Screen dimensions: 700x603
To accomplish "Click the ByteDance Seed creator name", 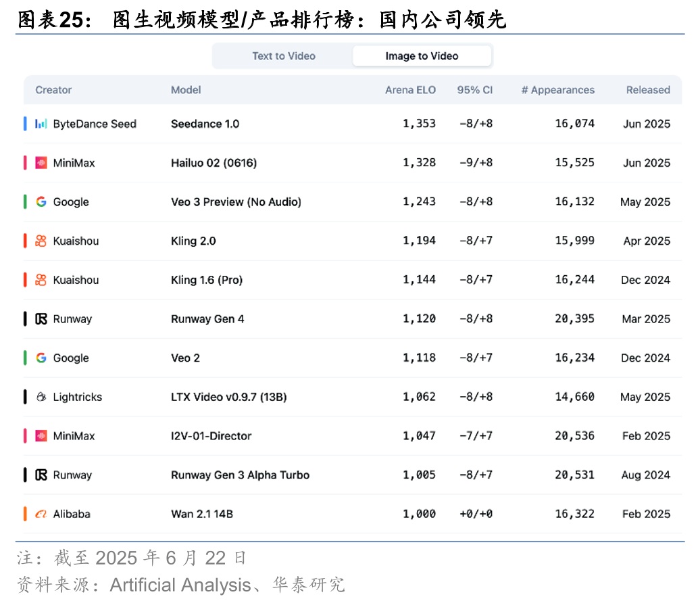I will click(x=95, y=124).
